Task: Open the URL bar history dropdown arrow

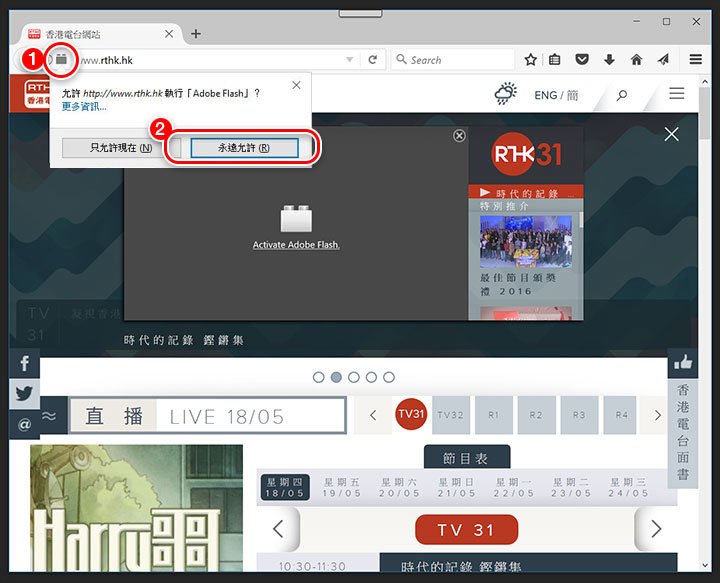Action: 349,60
